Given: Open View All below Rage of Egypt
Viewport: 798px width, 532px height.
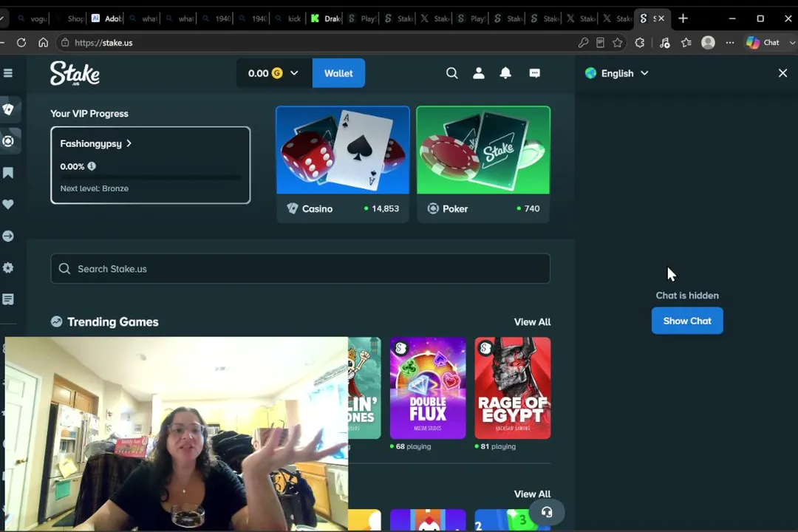Looking at the screenshot, I should coord(532,494).
